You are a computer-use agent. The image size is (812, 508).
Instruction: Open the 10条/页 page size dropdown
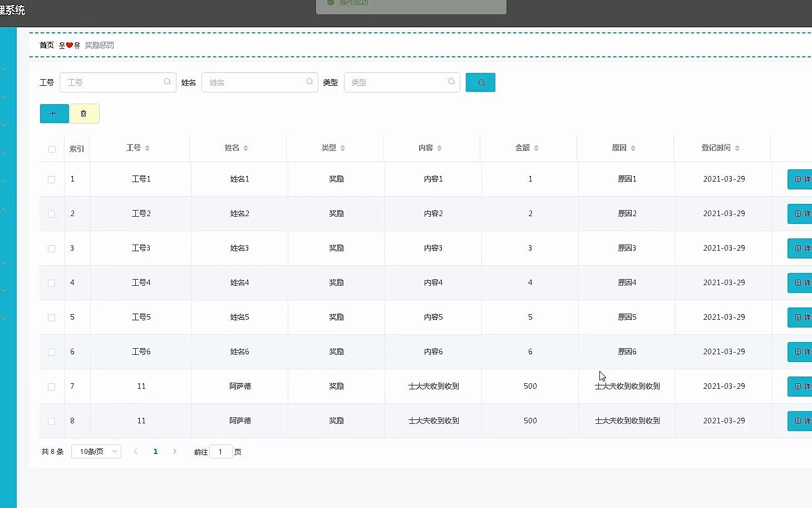[96, 452]
